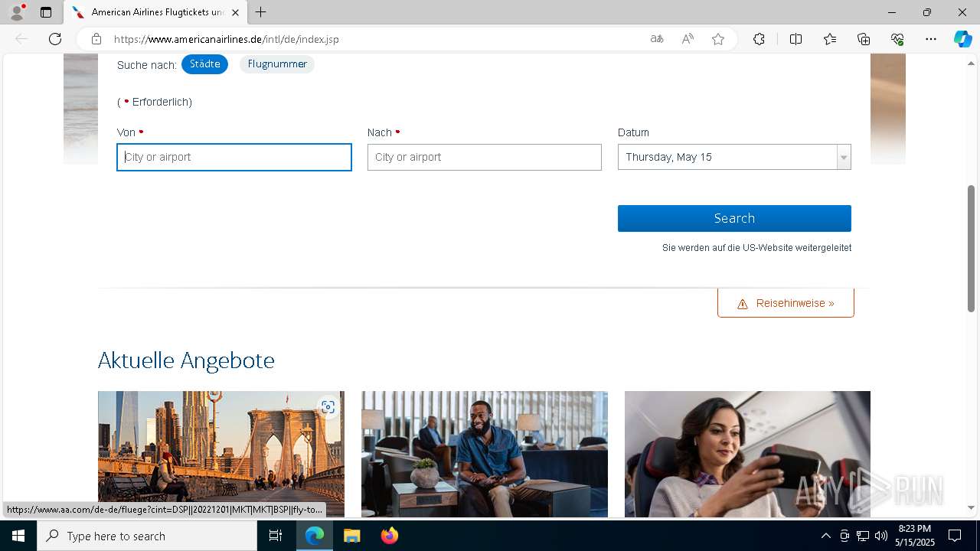Open the taskbar clock and date
This screenshot has height=551, width=980.
[914, 536]
